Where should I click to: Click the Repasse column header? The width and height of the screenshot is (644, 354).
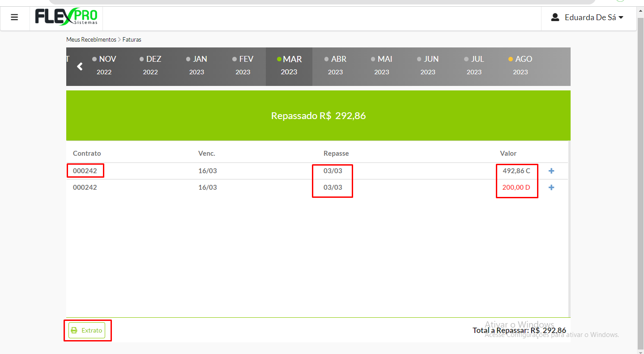coord(336,153)
